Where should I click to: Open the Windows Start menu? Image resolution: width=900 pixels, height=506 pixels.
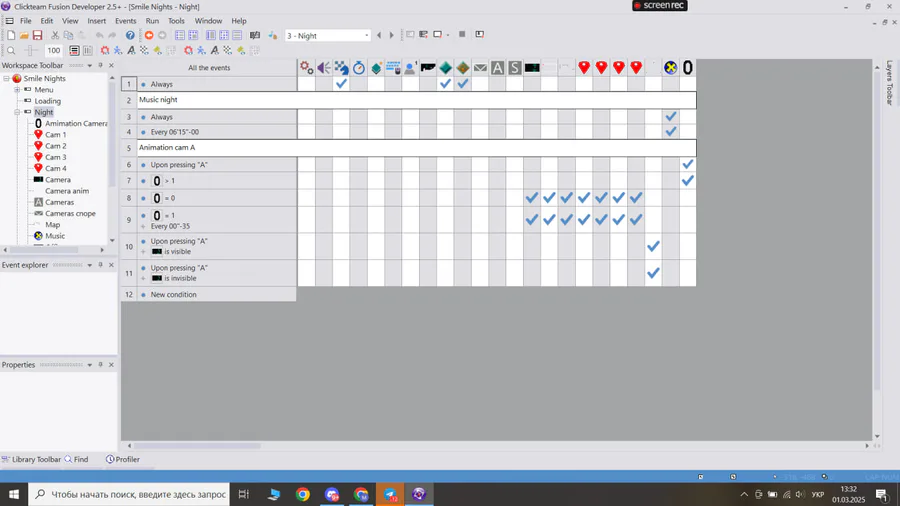pos(14,494)
